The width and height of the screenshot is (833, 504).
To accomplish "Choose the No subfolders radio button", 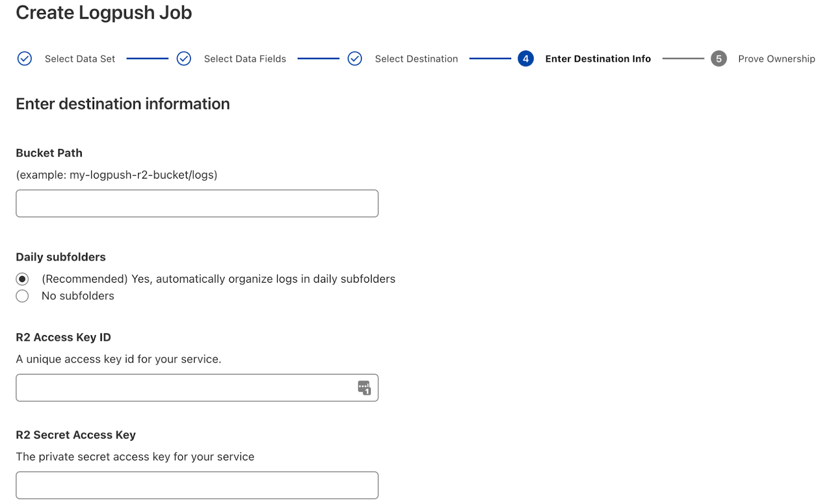I will pyautogui.click(x=22, y=296).
